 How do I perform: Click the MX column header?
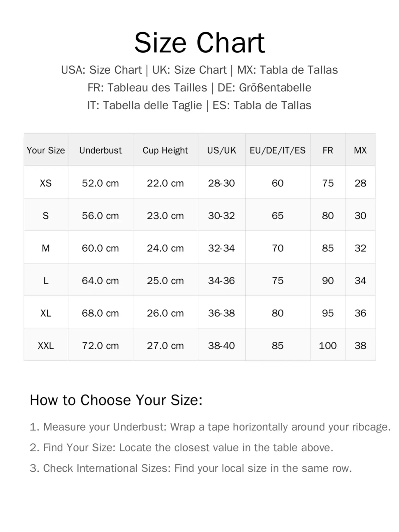[360, 150]
